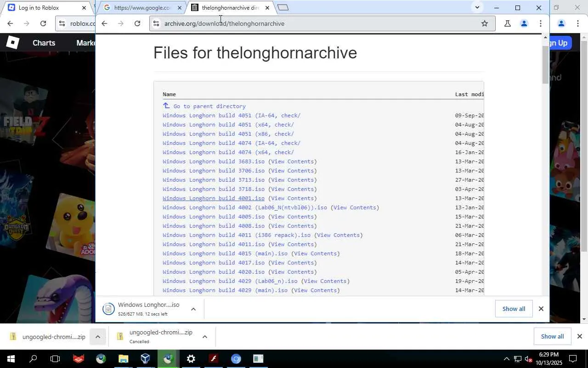Open the tab search dropdown in the archive.org window

pos(477,7)
